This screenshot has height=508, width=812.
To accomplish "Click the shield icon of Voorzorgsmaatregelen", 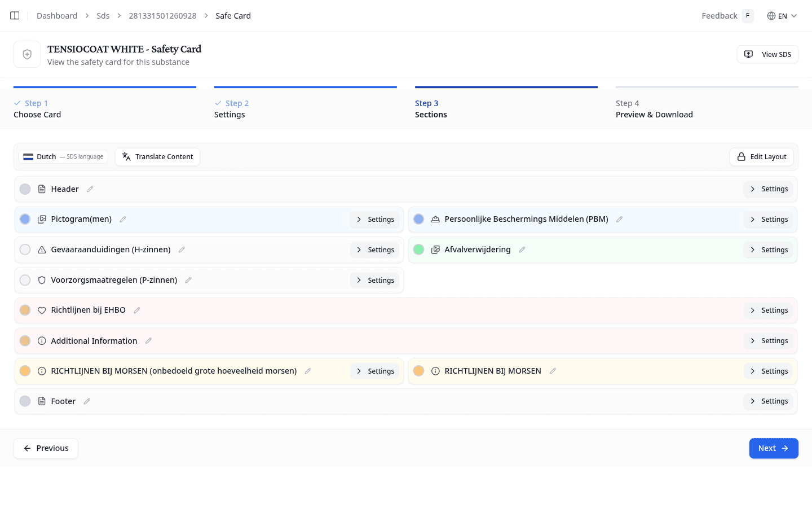I will (x=42, y=280).
